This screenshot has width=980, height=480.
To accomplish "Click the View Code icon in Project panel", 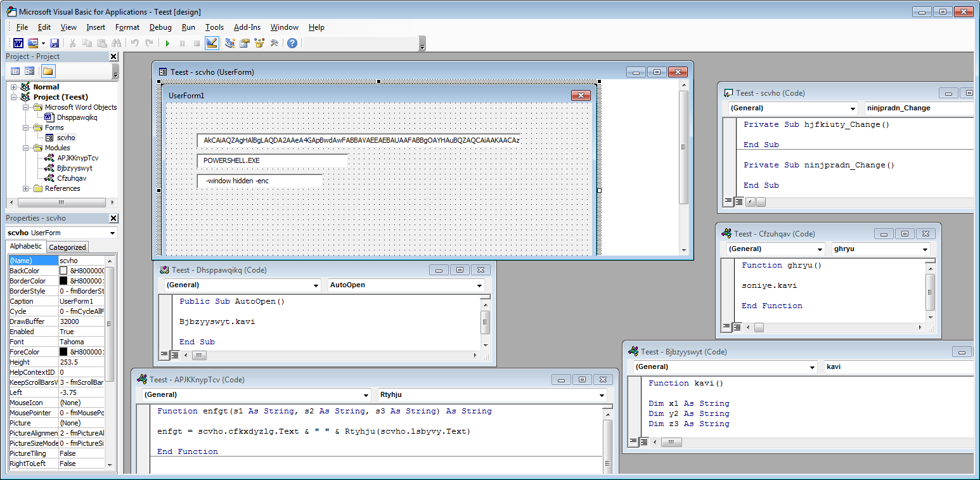I will click(15, 71).
